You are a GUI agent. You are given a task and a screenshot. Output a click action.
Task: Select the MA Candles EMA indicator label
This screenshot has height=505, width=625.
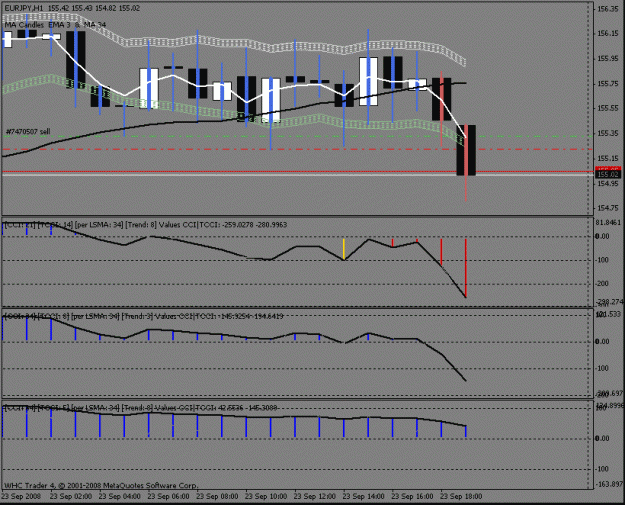55,25
